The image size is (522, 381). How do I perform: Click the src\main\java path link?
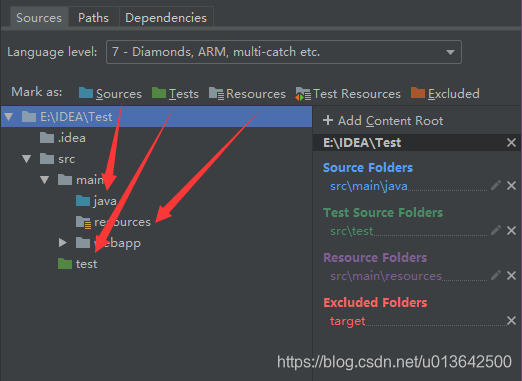coord(369,186)
